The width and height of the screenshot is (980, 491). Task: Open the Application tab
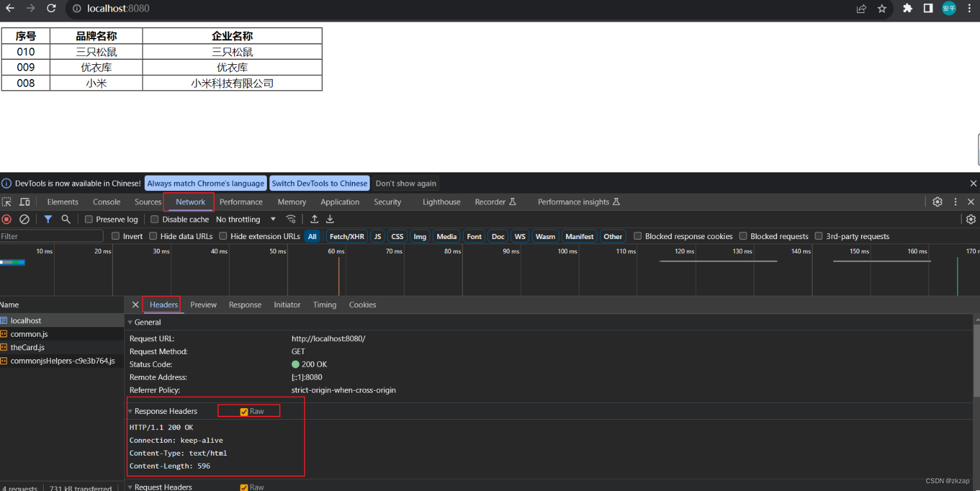(340, 202)
